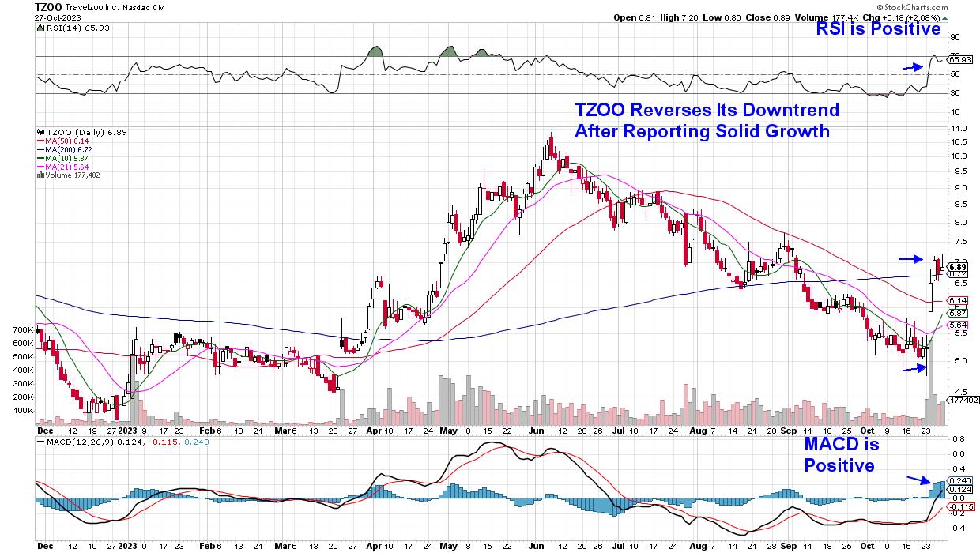Click the blue arrow pointing at the 7.0 price breakout

click(910, 258)
